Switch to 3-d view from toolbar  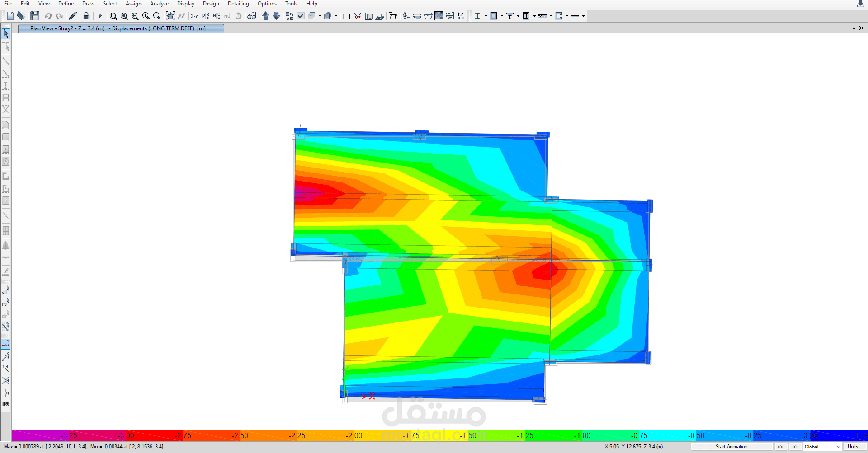click(x=195, y=16)
